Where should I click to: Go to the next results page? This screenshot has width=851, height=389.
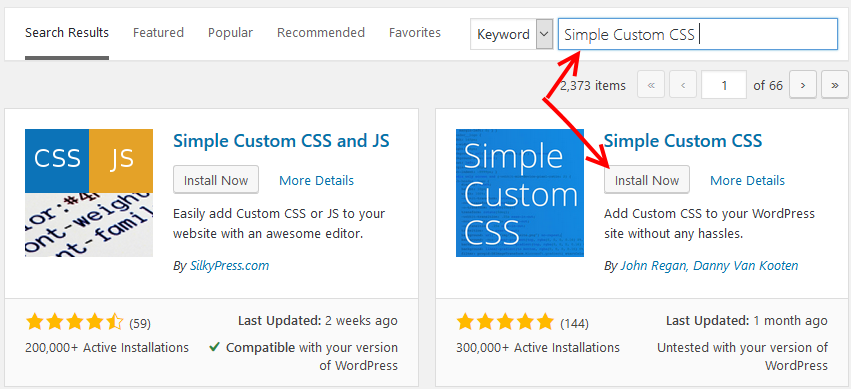tap(803, 85)
